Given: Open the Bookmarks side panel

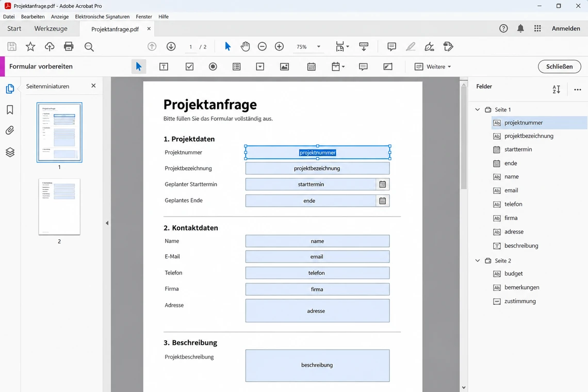Looking at the screenshot, I should pos(10,109).
